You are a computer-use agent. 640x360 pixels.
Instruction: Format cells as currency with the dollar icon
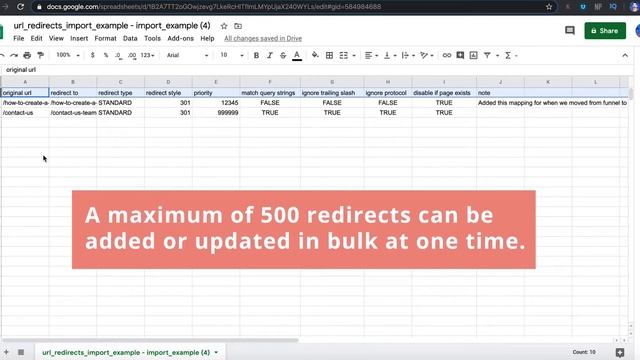coord(93,55)
